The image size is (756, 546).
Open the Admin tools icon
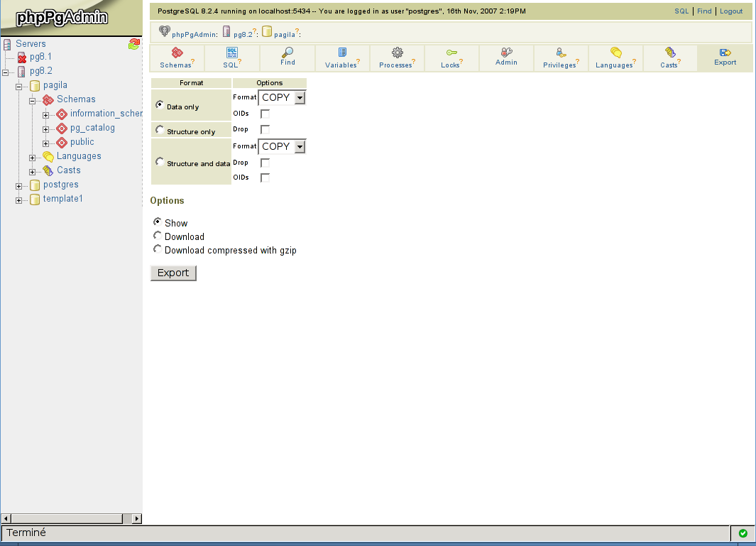pyautogui.click(x=506, y=53)
